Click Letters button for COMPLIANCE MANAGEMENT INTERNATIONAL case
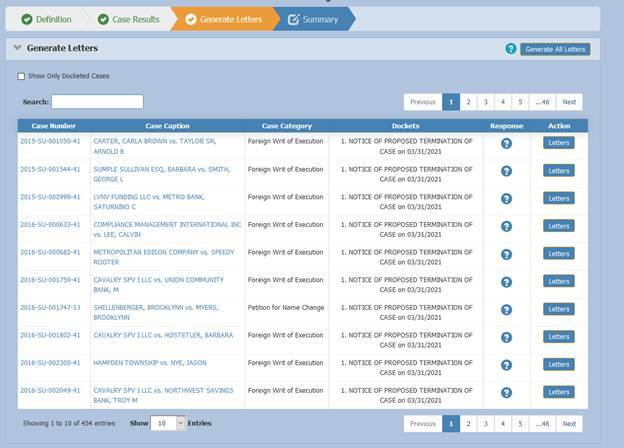624x448 pixels. [x=559, y=226]
